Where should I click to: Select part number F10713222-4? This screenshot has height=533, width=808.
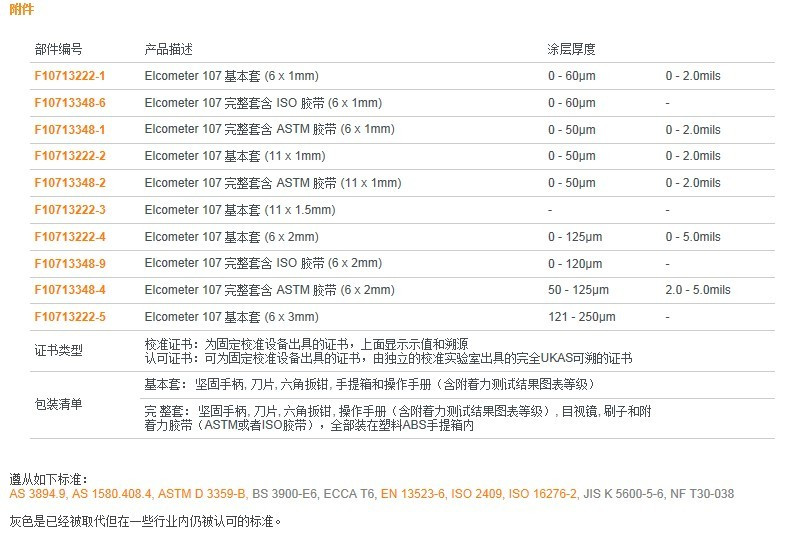tap(69, 237)
